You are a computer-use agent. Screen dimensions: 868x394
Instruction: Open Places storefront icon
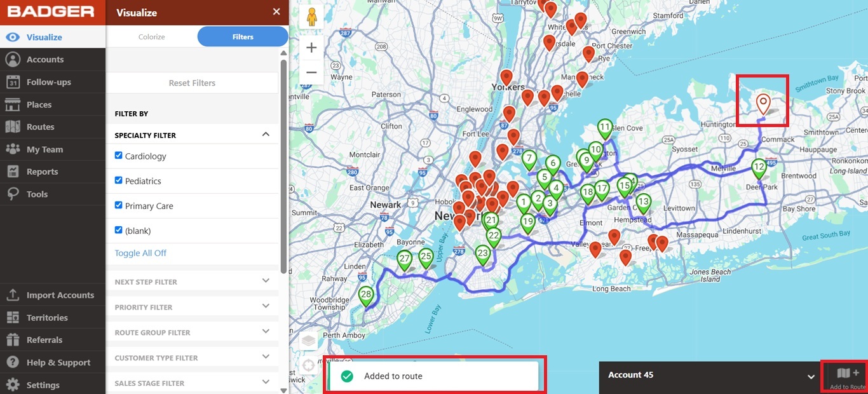point(12,104)
